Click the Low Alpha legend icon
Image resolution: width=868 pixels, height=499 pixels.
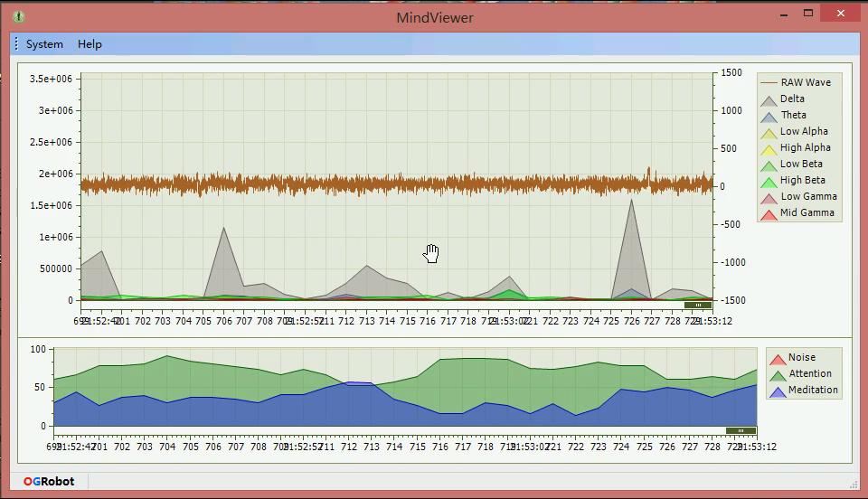[x=769, y=133]
